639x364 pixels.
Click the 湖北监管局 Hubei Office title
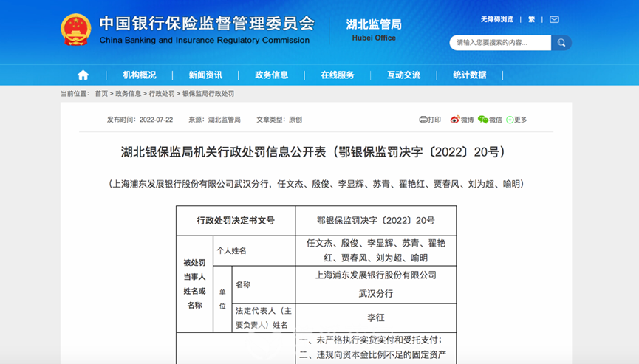[x=374, y=30]
